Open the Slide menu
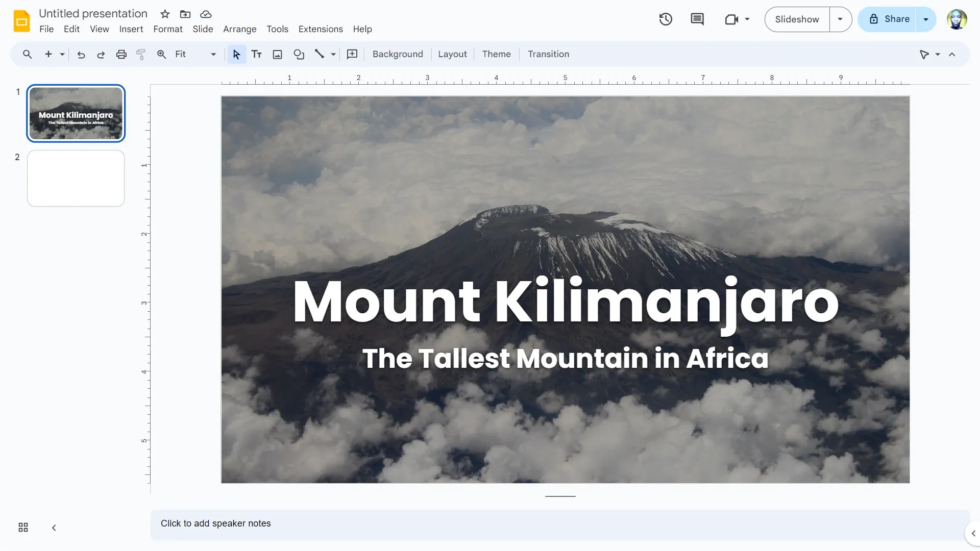Viewport: 980px width, 551px height. point(203,29)
